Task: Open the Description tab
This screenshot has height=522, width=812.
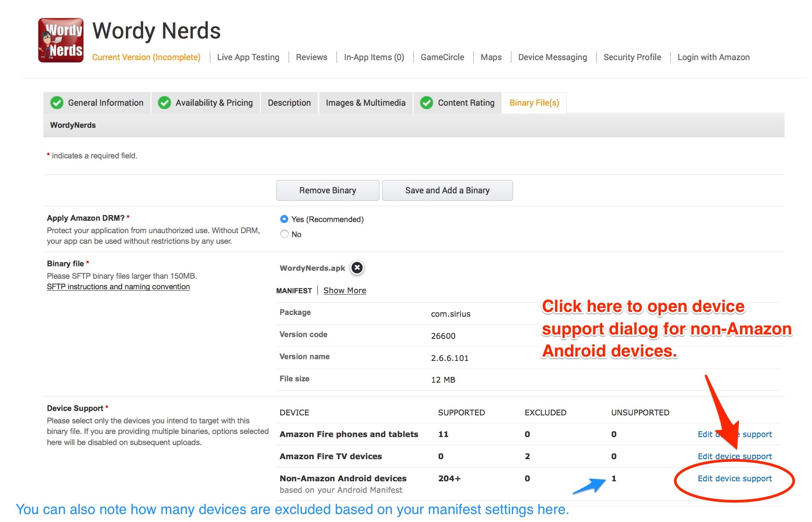Action: click(289, 103)
